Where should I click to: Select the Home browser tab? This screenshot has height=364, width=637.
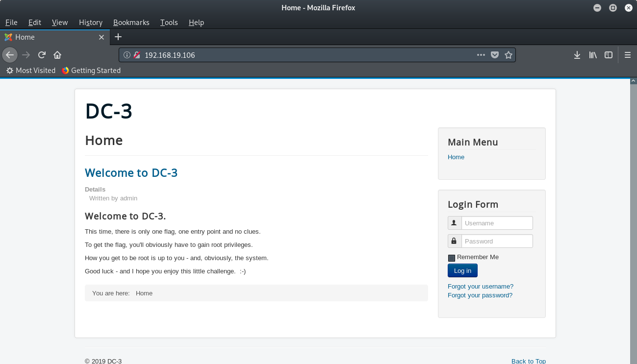[x=54, y=37]
